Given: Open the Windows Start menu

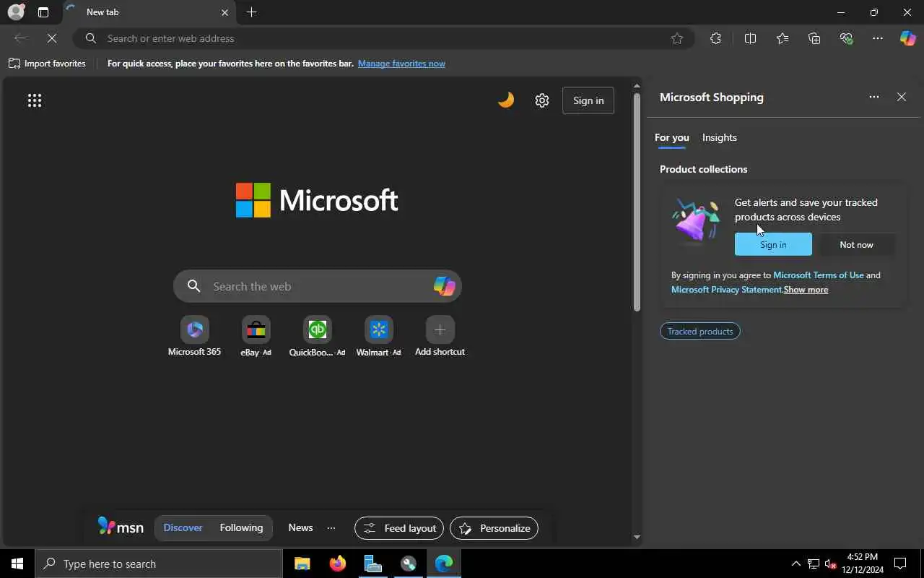Looking at the screenshot, I should 17,564.
